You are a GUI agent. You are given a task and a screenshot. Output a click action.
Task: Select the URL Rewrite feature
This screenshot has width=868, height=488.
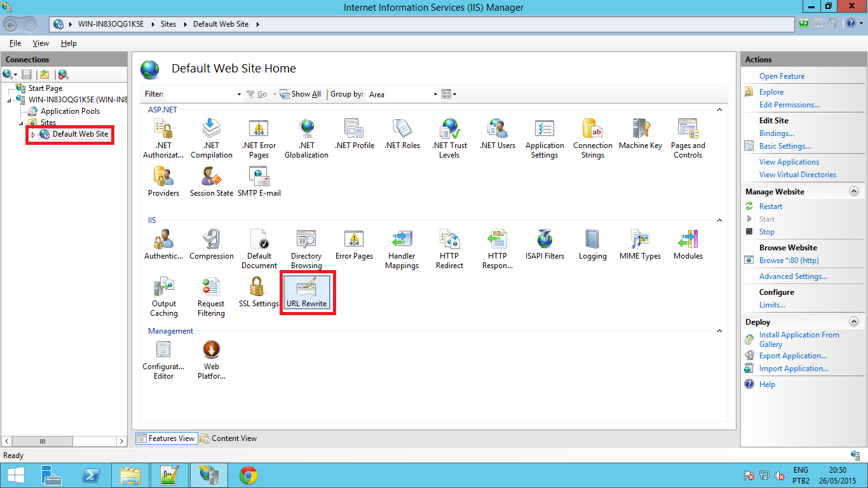(x=306, y=292)
